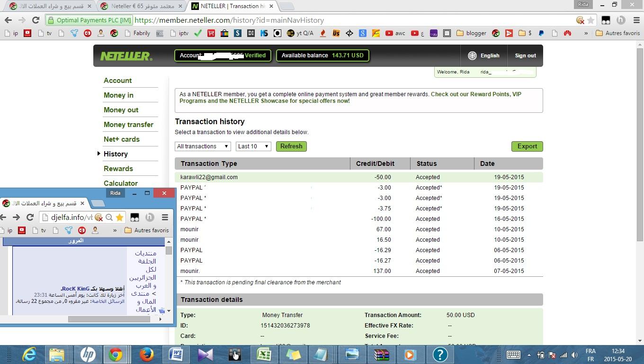This screenshot has width=644, height=364.
Task: Open Autres favoris folder in small window
Action: point(147,230)
